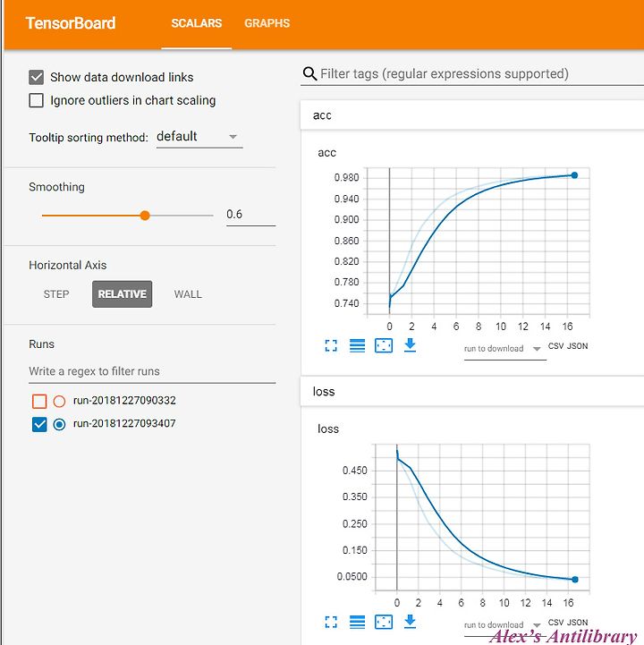Uncheck the run-20181227093407 checkbox
Image resolution: width=644 pixels, height=645 pixels.
point(39,424)
